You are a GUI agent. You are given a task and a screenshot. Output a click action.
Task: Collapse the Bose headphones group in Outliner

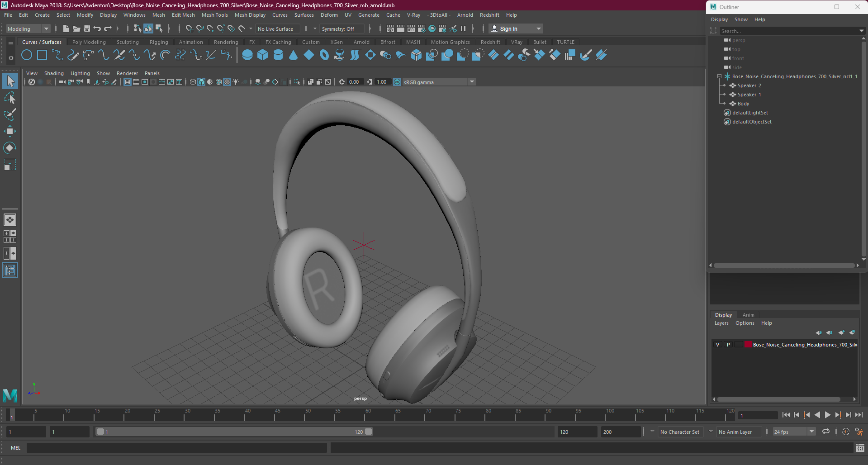tap(719, 76)
